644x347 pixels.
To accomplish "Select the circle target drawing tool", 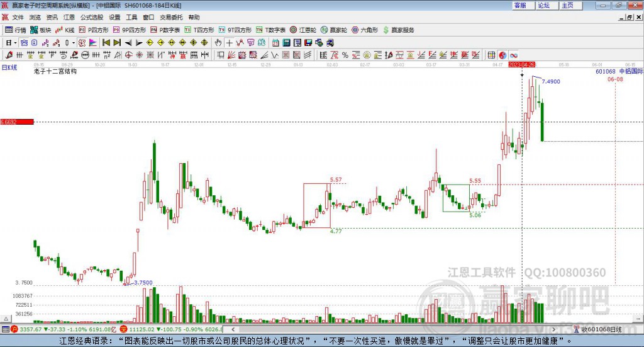I will pyautogui.click(x=128, y=55).
